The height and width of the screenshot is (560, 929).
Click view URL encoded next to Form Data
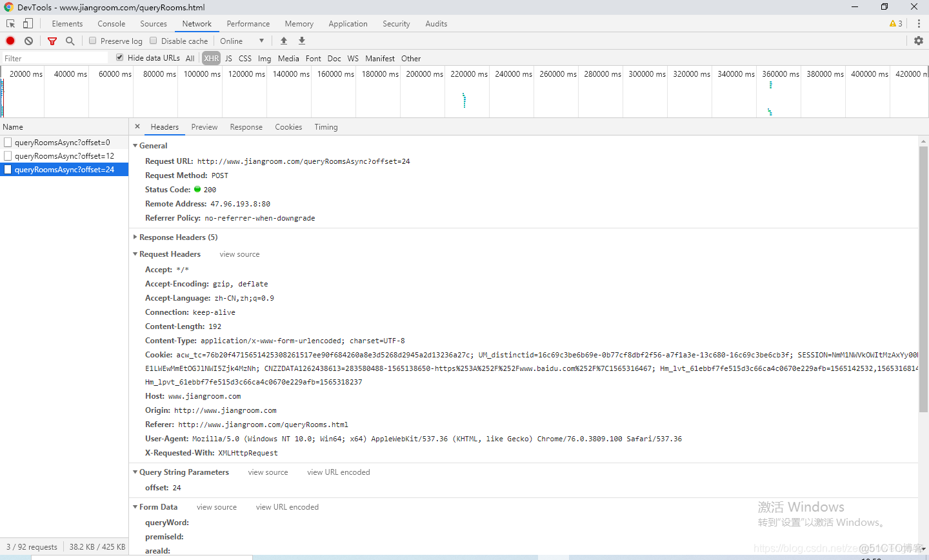[287, 507]
